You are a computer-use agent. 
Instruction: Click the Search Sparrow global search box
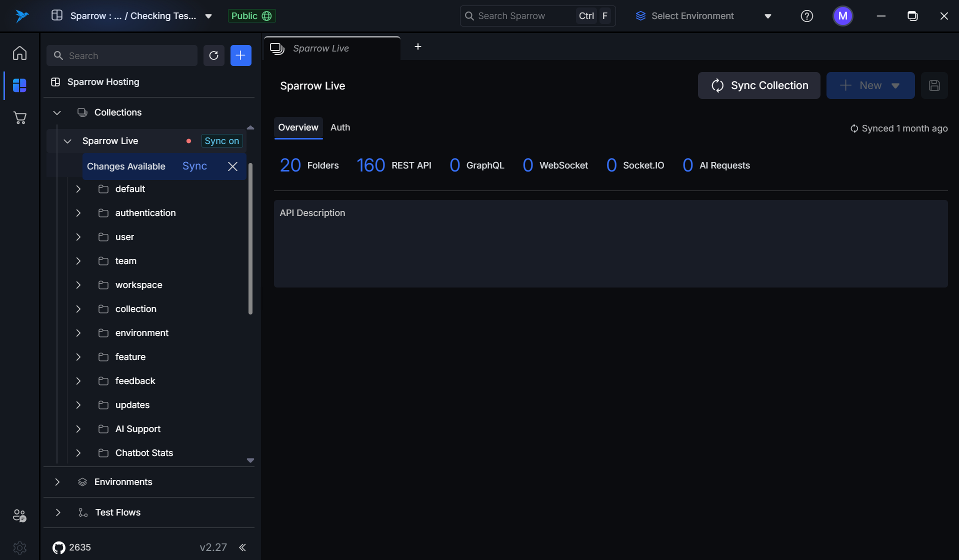(x=537, y=16)
